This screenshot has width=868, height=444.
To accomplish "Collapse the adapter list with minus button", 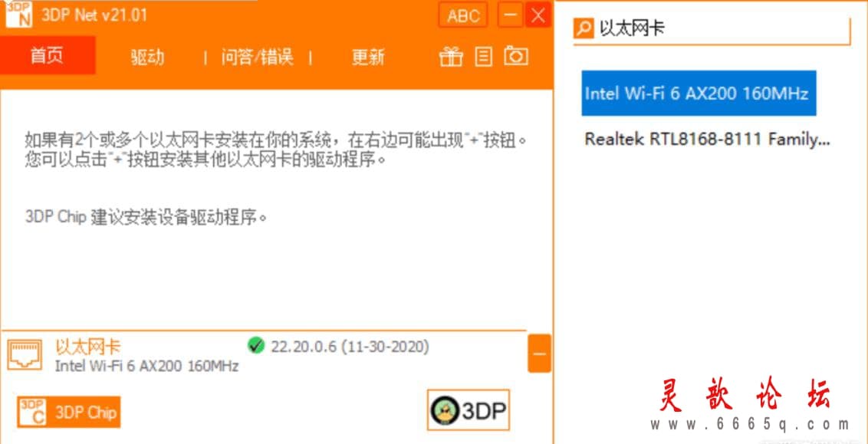I will tap(539, 354).
